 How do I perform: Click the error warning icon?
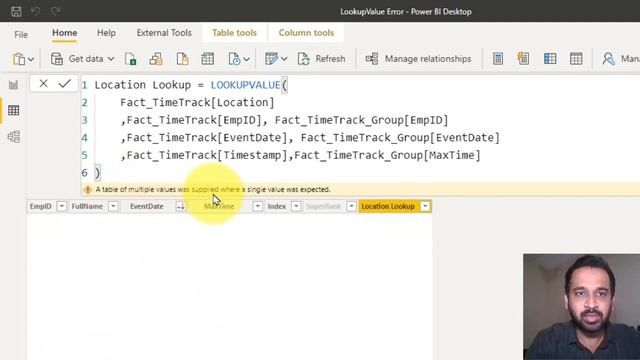pyautogui.click(x=87, y=190)
